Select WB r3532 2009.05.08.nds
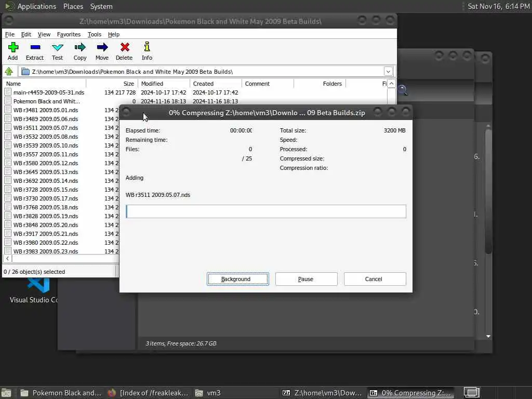The width and height of the screenshot is (532, 399). [x=46, y=137]
